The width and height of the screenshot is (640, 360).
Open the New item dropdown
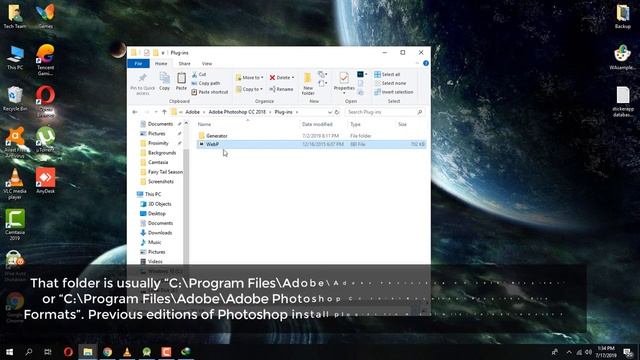[x=322, y=74]
